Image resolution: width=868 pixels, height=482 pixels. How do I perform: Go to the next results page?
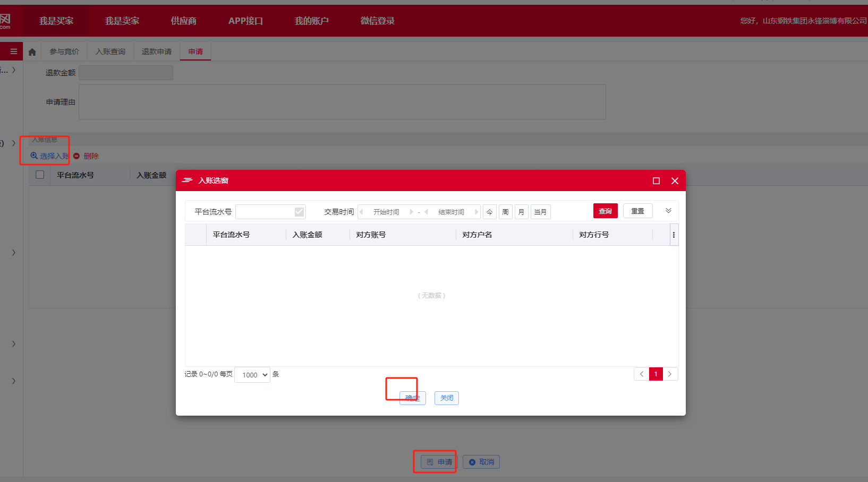[x=670, y=374]
